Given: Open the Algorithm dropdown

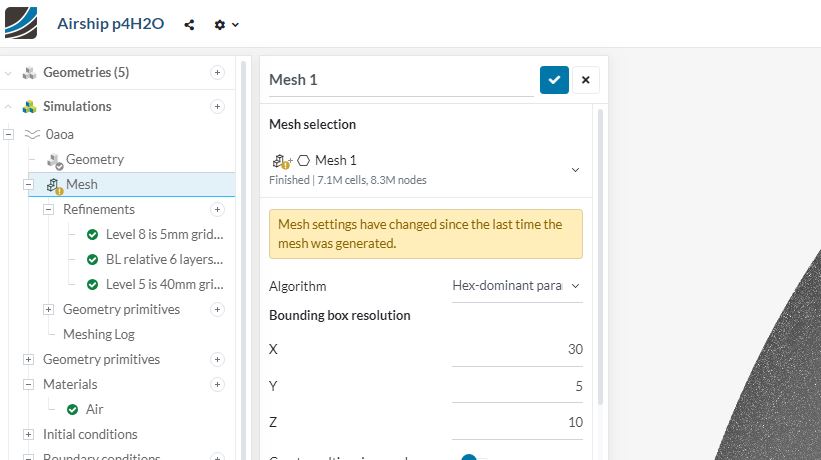Looking at the screenshot, I should [x=516, y=286].
